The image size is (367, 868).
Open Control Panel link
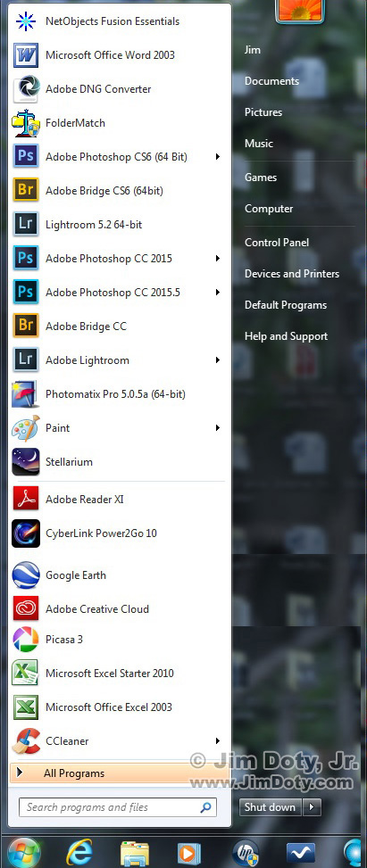coord(277,243)
